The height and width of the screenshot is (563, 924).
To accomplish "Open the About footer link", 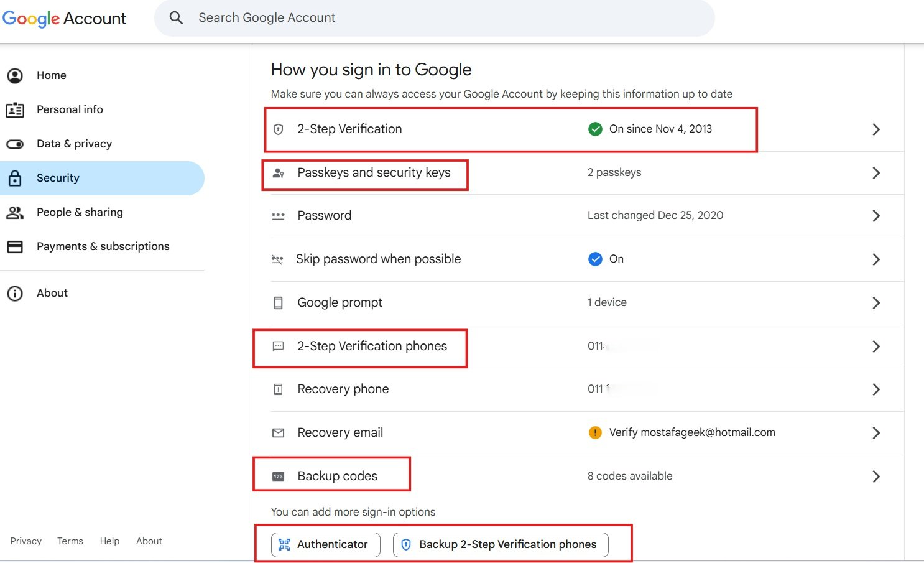I will coord(149,541).
